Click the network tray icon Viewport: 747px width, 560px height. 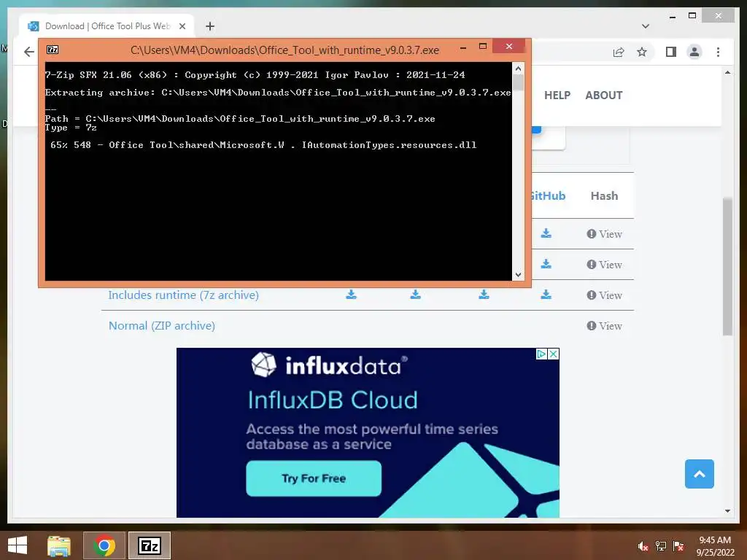661,546
